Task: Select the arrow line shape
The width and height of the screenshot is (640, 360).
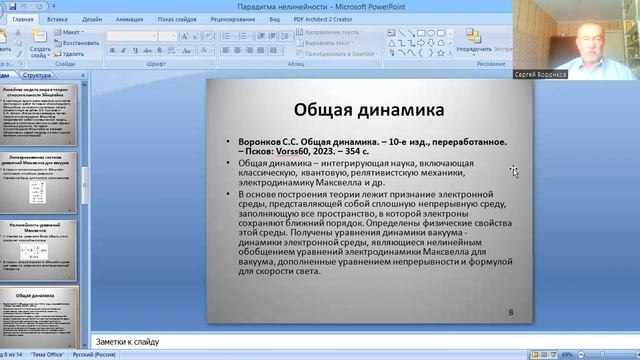Action: tap(411, 33)
